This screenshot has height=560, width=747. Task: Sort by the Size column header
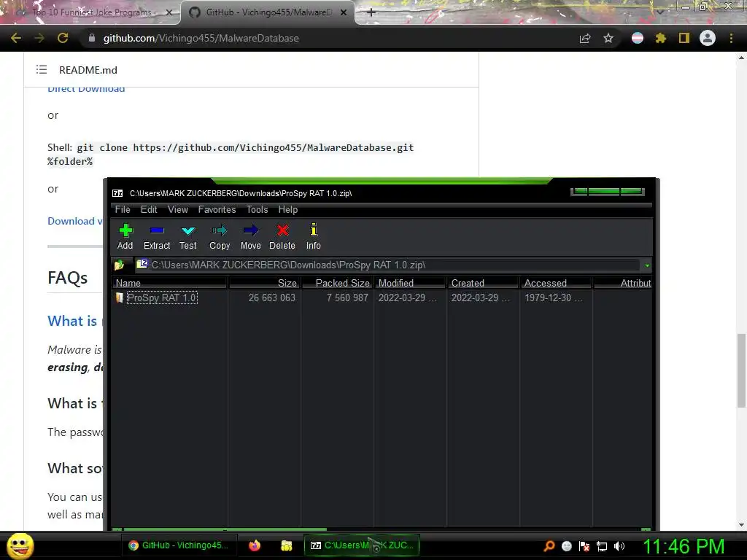click(264, 283)
